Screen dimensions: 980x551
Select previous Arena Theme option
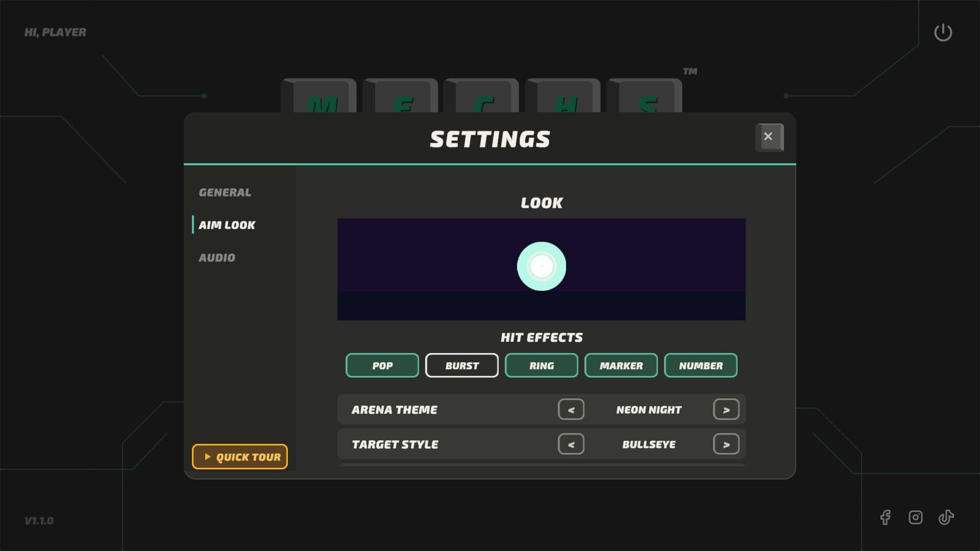(x=571, y=409)
